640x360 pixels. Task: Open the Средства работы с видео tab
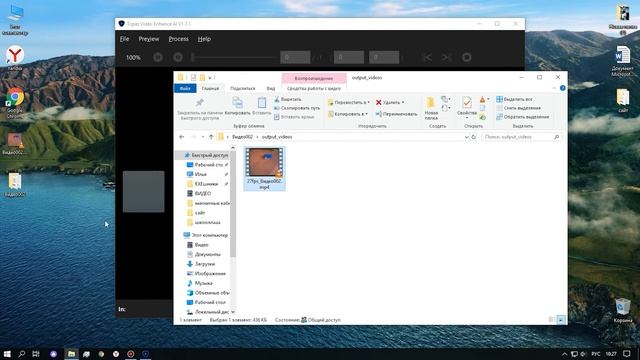313,88
